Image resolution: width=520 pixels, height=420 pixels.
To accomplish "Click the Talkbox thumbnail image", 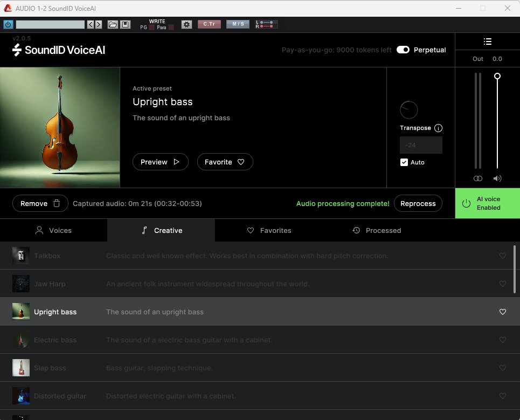I will 21,256.
